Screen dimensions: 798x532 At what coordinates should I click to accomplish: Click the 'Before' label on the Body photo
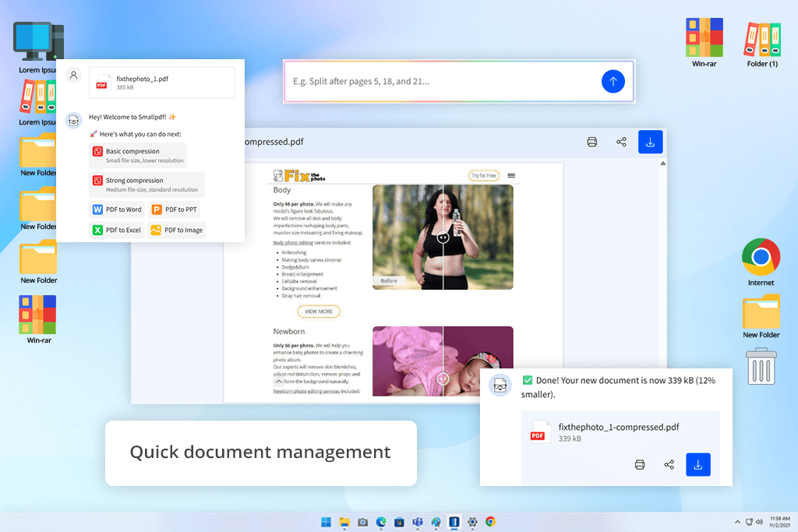point(389,280)
